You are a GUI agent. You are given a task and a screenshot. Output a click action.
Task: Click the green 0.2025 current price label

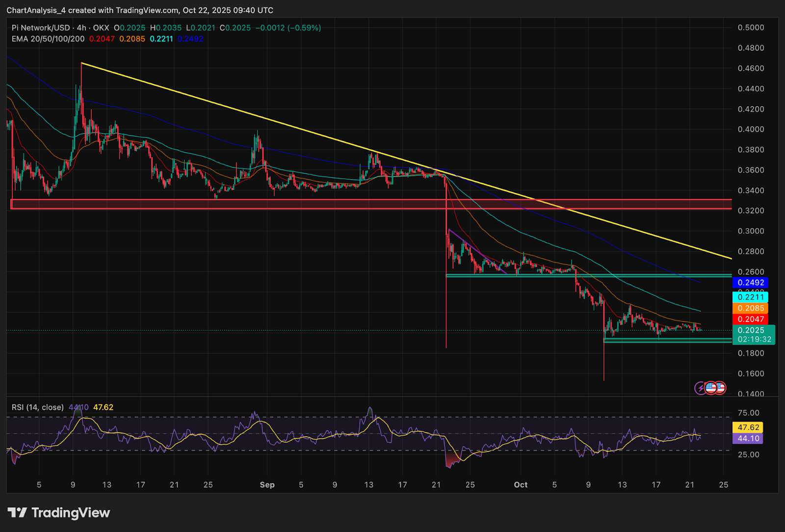[x=751, y=330]
